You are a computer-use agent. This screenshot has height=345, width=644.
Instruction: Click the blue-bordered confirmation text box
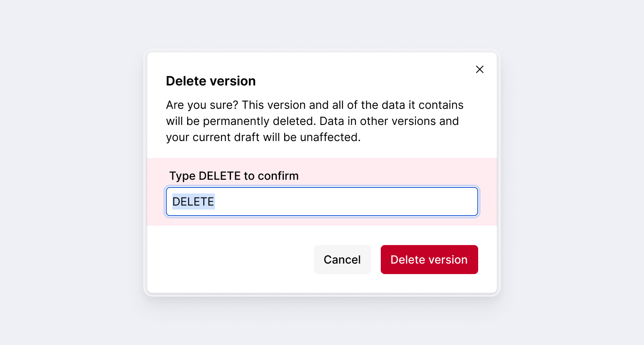[321, 202]
